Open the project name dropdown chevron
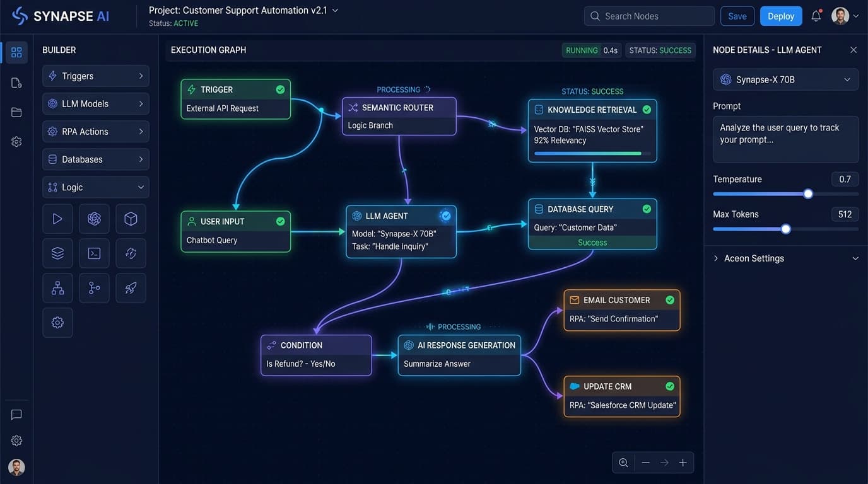This screenshot has height=484, width=868. (335, 11)
